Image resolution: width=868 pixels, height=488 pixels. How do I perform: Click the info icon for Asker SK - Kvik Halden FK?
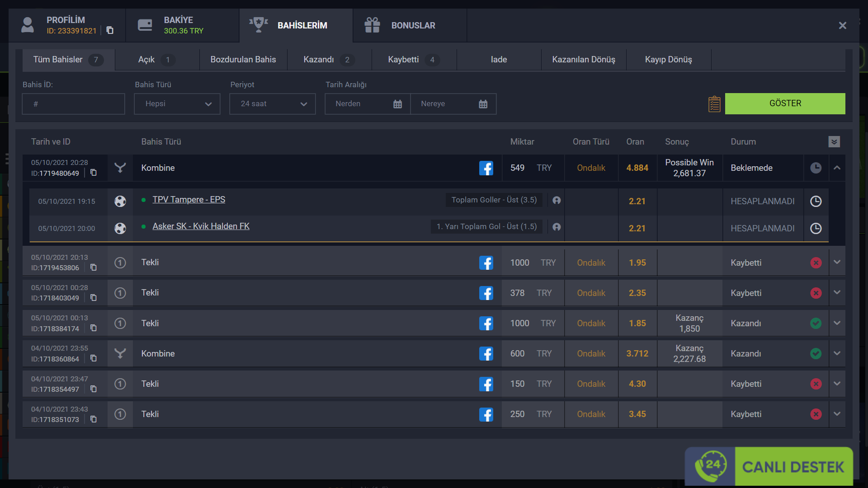[557, 227]
